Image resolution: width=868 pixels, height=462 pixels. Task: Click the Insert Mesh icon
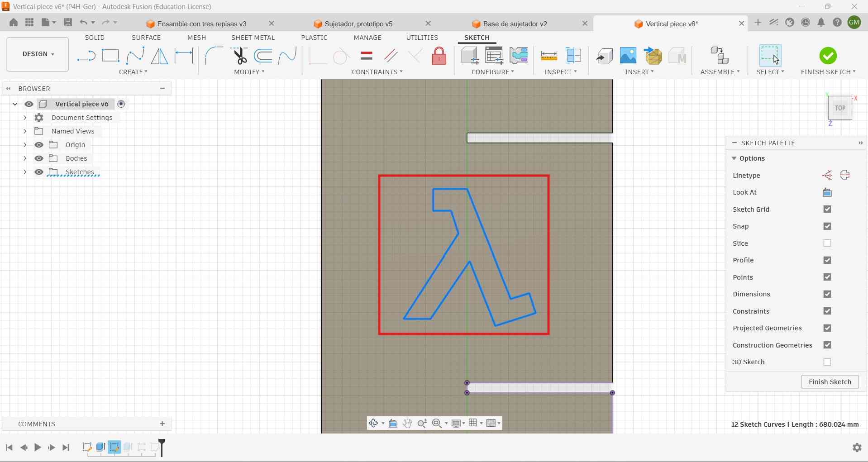pos(653,56)
